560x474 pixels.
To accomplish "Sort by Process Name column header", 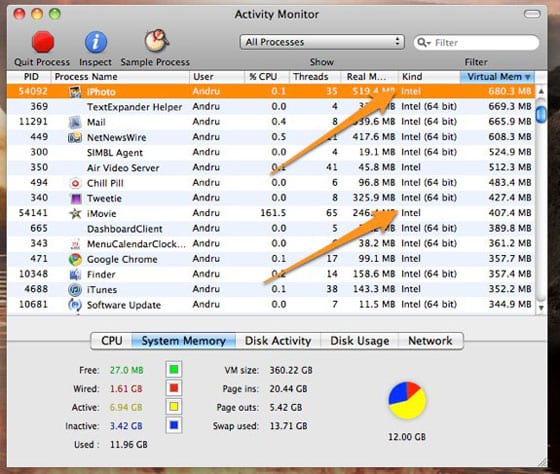I will click(x=120, y=77).
